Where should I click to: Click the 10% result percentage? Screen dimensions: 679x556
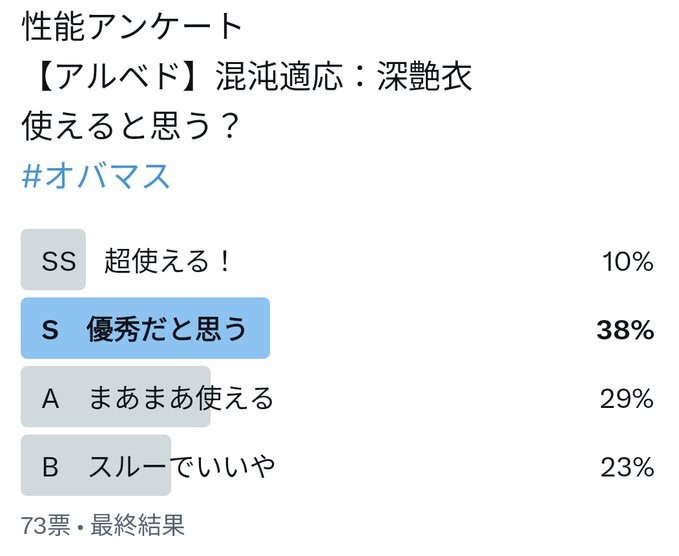point(628,262)
